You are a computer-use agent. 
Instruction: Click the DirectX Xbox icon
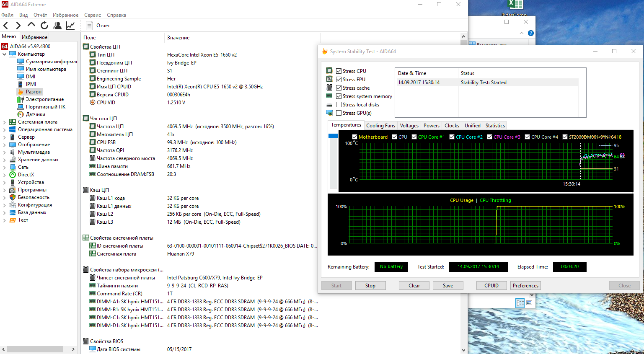tap(13, 175)
